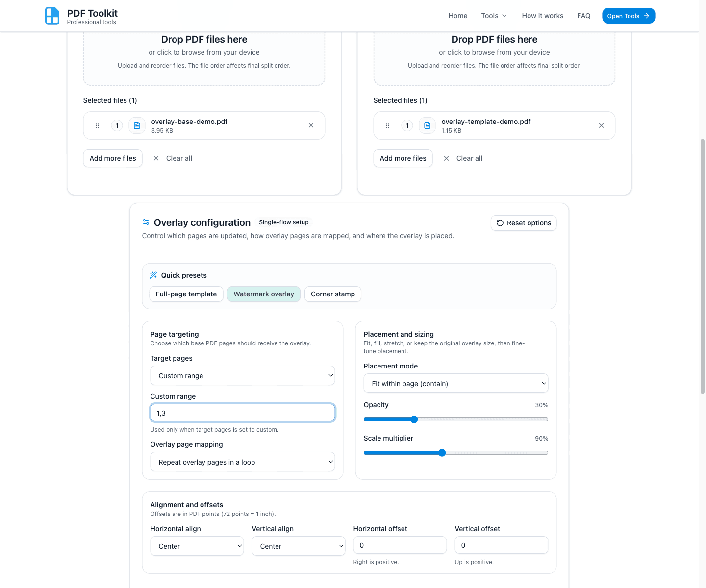The image size is (706, 588).
Task: Choose the Full-page template preset
Action: [186, 294]
